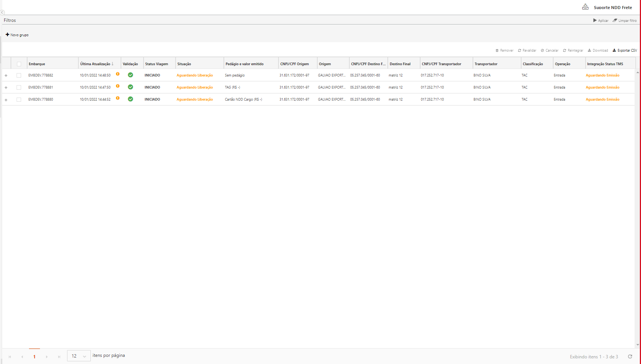Viewport: 641px width, 364px height.
Task: Check the box for EMBDEV.778880
Action: [19, 99]
